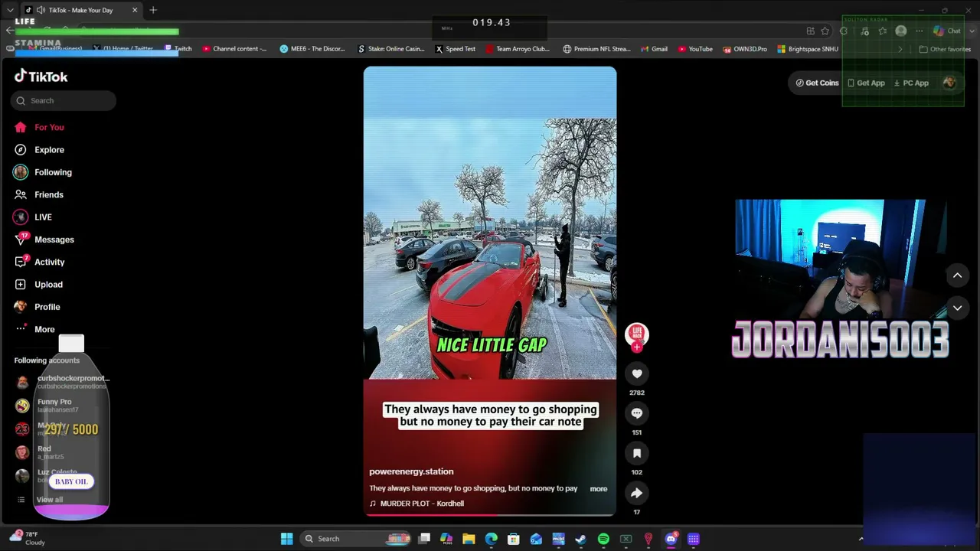The image size is (980, 551).
Task: Open Brightspace SNHU bookmark
Action: click(808, 49)
